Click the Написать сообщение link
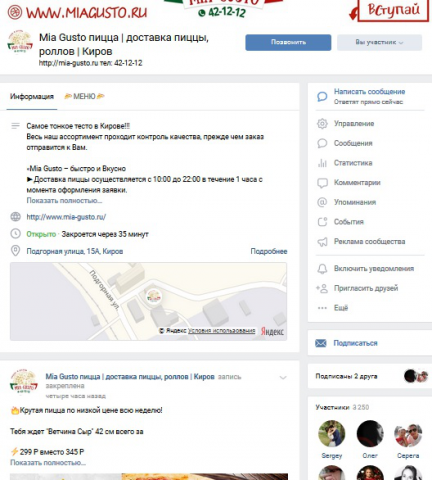 pos(369,92)
